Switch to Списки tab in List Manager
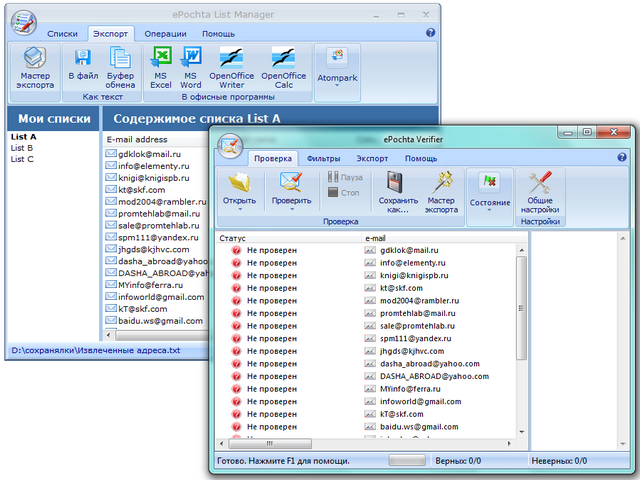 coord(62,34)
